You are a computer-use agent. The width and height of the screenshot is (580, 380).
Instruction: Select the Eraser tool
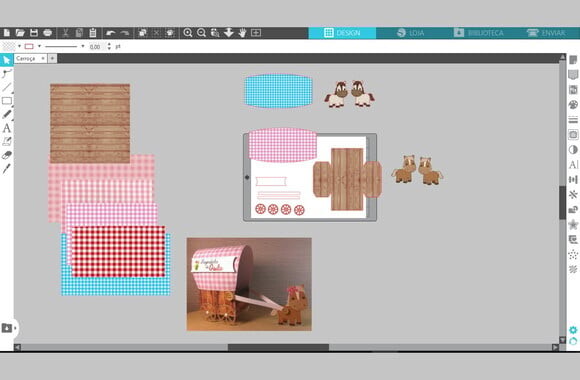point(7,155)
